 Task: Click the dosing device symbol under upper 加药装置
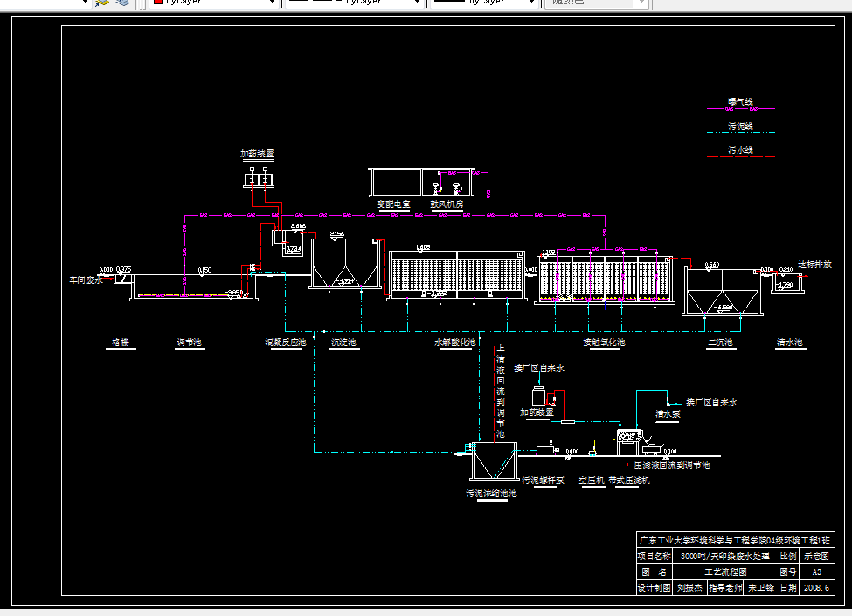(258, 177)
